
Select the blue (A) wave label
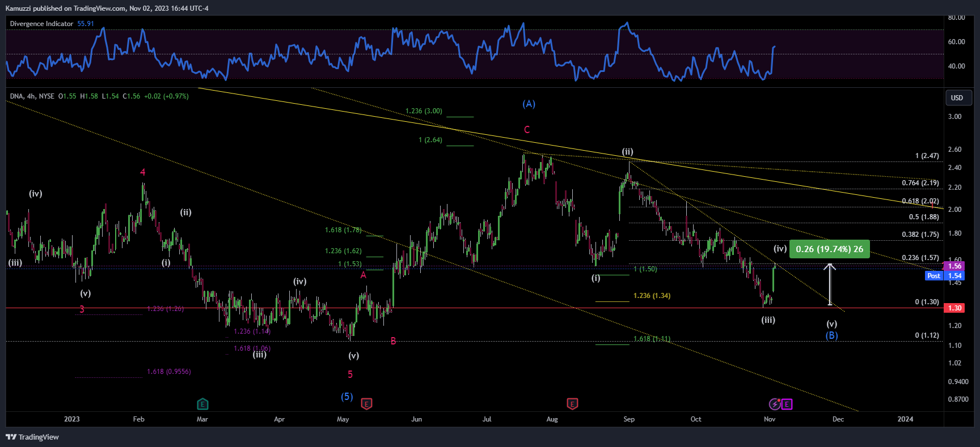click(529, 104)
